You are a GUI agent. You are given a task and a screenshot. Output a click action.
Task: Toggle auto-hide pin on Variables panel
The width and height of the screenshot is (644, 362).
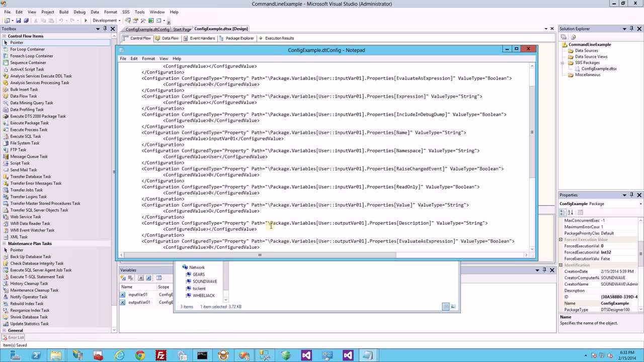544,270
